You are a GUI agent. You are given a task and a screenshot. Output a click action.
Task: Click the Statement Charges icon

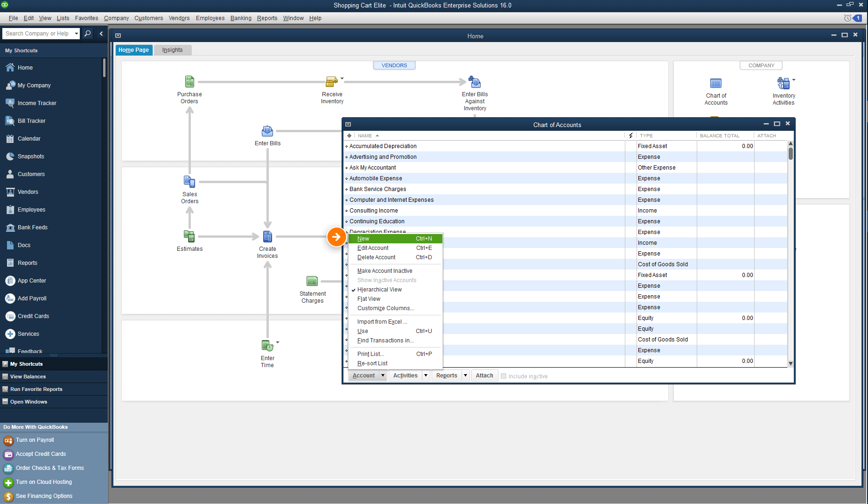coord(312,281)
